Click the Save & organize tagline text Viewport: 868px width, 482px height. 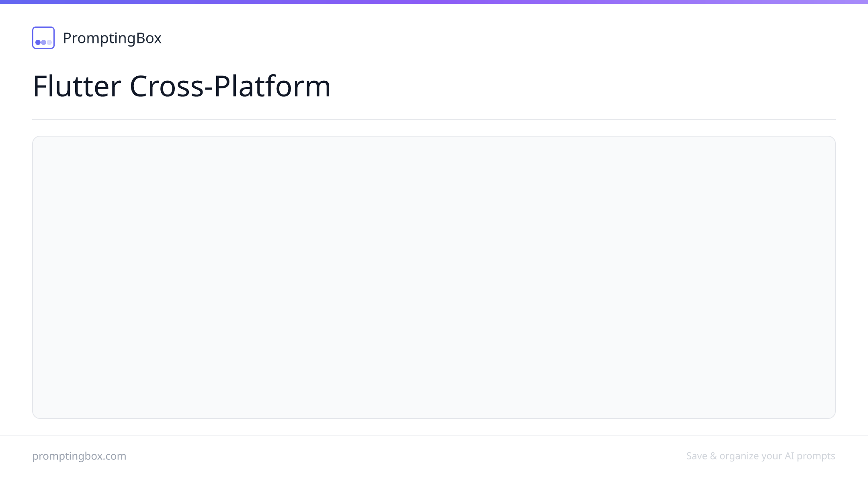click(761, 456)
